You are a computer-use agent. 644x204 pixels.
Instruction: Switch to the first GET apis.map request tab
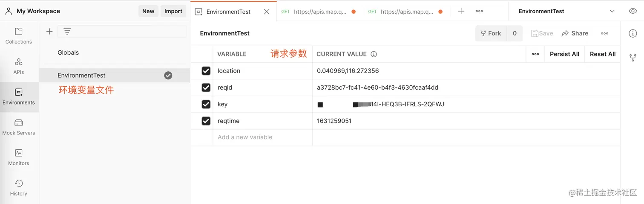(319, 11)
